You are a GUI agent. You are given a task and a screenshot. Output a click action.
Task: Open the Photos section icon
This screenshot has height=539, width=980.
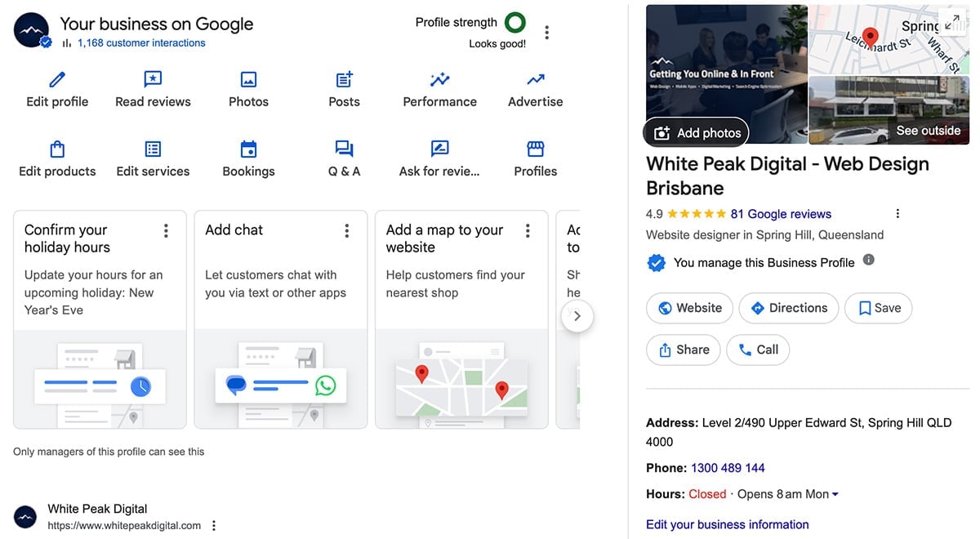point(248,79)
